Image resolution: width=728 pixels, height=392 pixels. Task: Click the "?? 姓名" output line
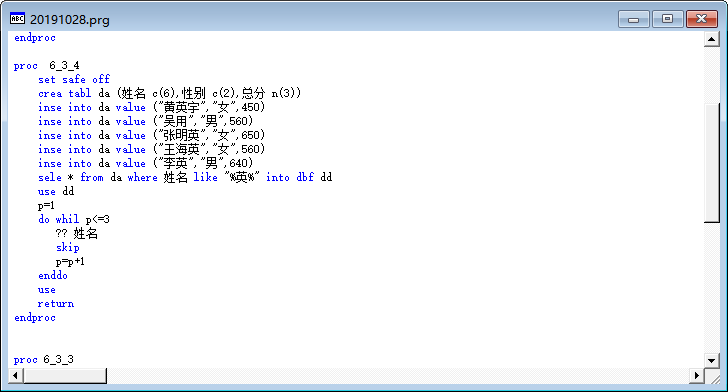77,233
